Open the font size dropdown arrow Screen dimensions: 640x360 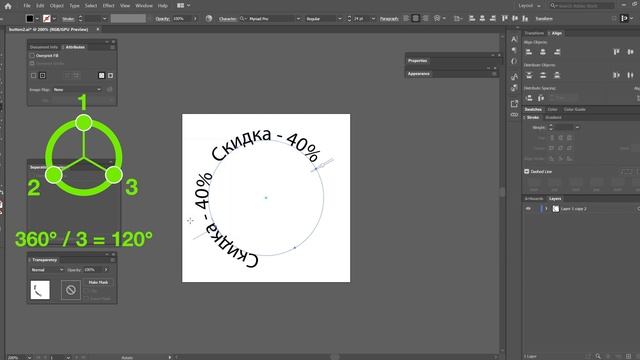coord(373,19)
